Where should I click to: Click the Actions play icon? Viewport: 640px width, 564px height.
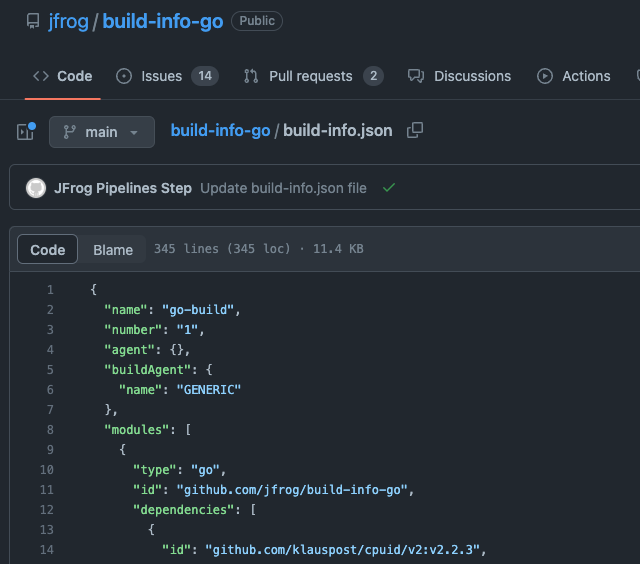[545, 76]
